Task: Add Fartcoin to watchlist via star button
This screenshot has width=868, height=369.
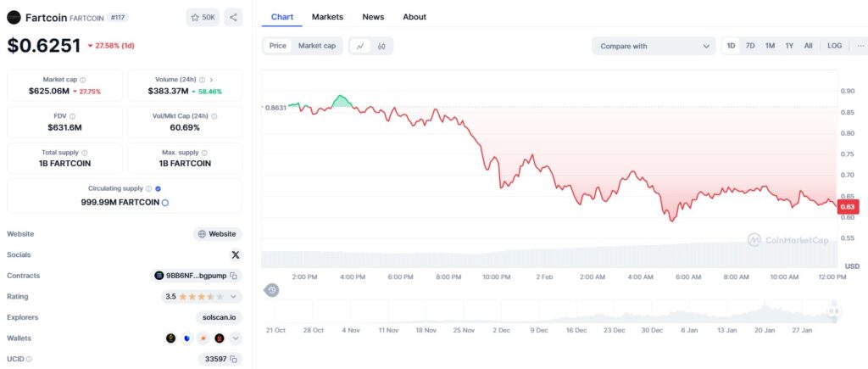Action: point(203,17)
